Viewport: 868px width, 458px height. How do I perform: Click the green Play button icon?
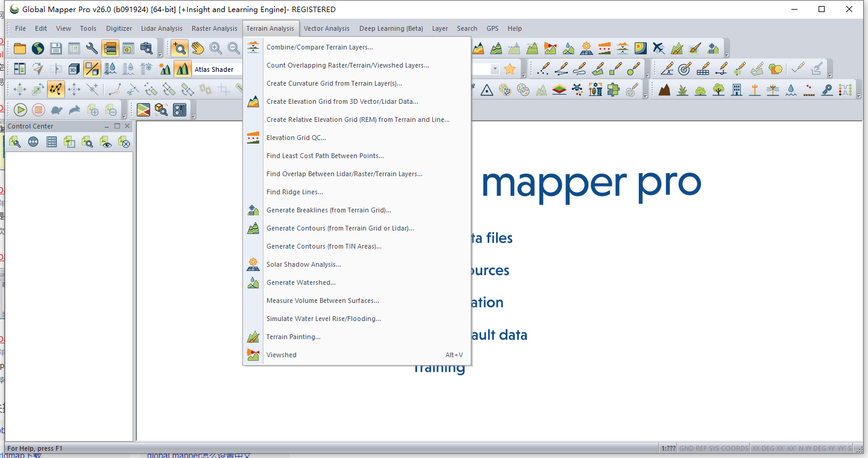pyautogui.click(x=20, y=110)
